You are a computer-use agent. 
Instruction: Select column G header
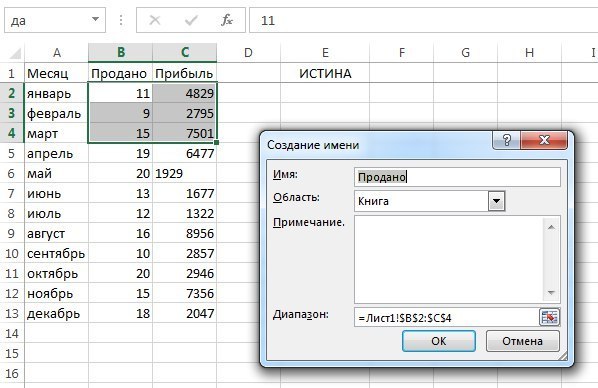click(x=465, y=53)
